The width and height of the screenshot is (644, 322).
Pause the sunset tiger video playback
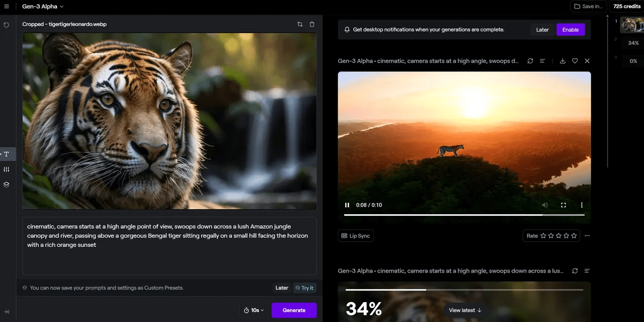(x=347, y=205)
